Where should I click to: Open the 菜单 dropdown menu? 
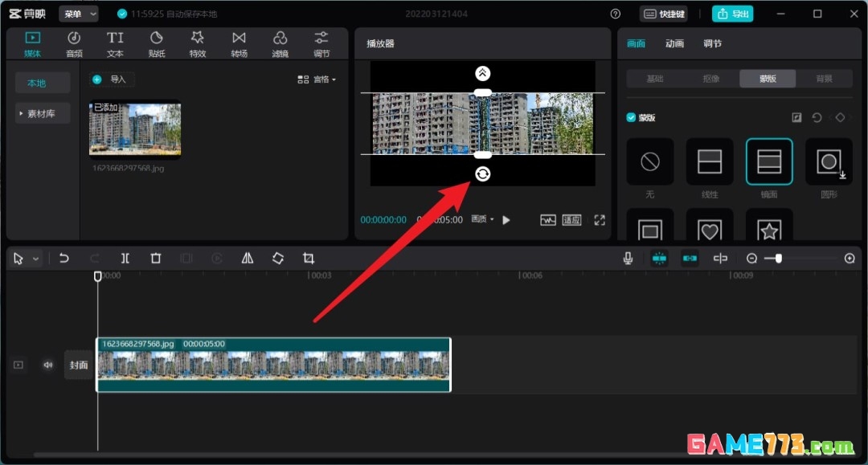tap(78, 14)
